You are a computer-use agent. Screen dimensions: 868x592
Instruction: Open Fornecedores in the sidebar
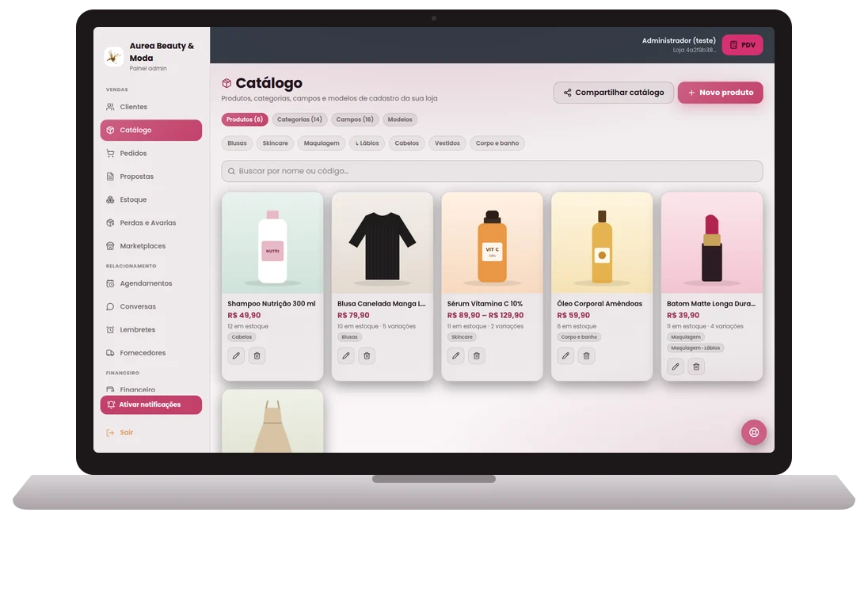(151, 353)
